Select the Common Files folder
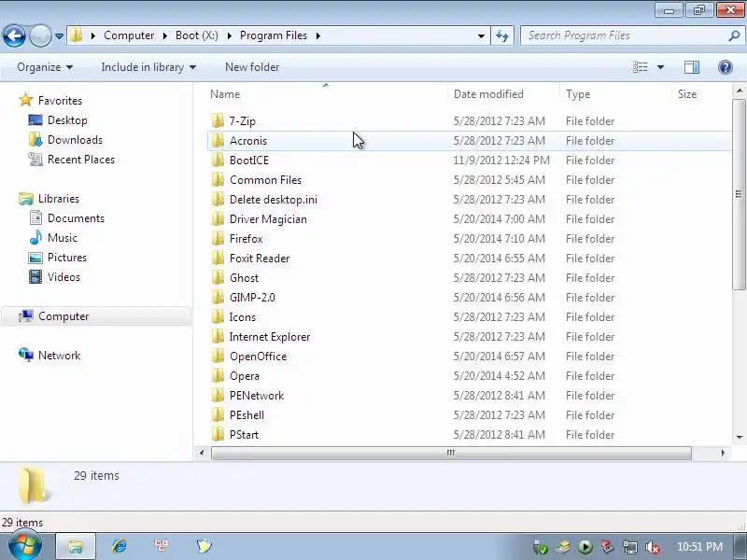 pyautogui.click(x=265, y=180)
